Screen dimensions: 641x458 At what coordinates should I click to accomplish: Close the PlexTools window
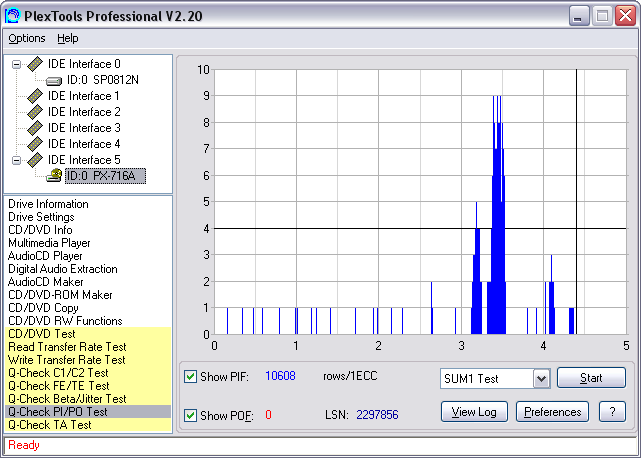pos(625,16)
